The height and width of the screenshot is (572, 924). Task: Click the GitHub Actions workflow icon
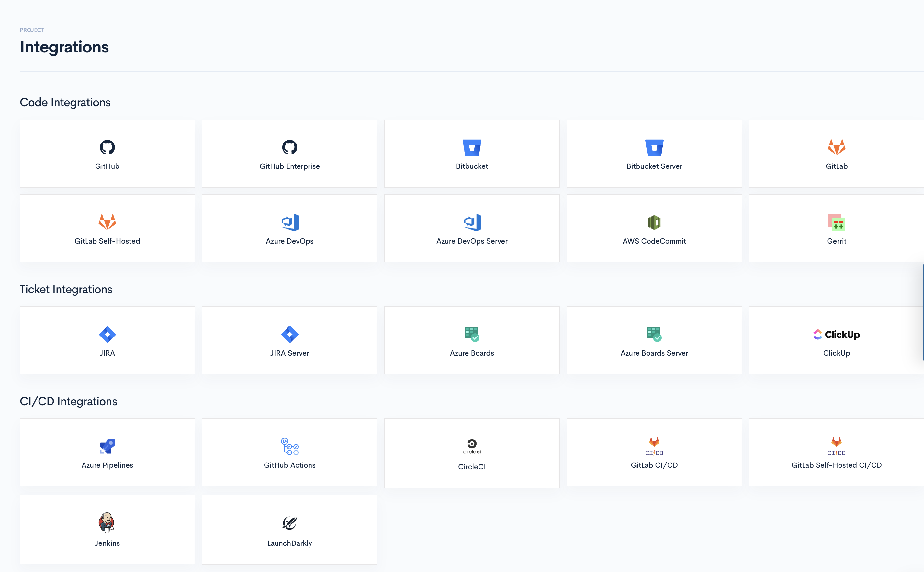point(290,446)
